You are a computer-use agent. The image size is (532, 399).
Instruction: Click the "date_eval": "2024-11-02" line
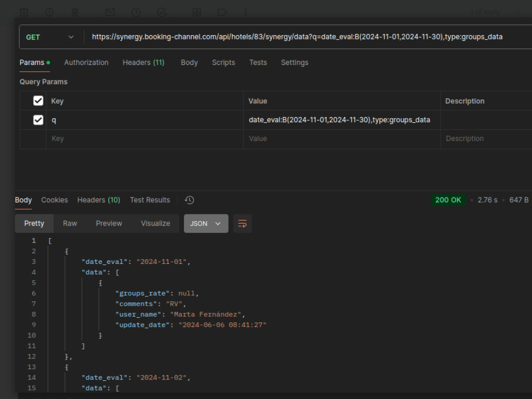136,378
